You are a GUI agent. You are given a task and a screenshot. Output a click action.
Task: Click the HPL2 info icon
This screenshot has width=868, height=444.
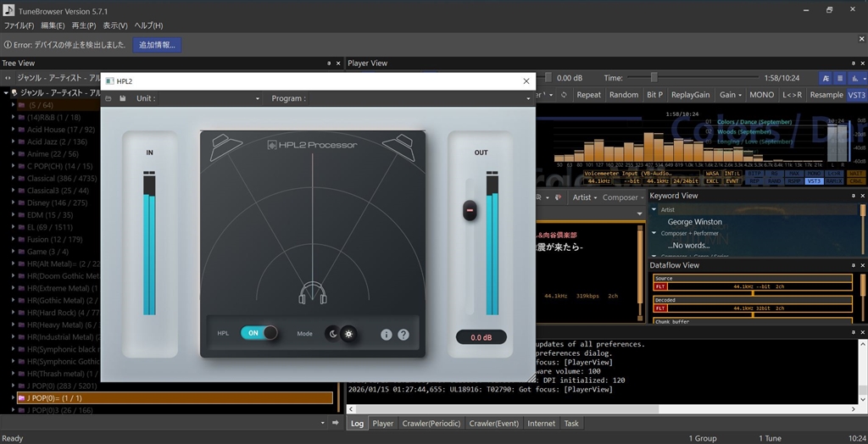point(387,334)
